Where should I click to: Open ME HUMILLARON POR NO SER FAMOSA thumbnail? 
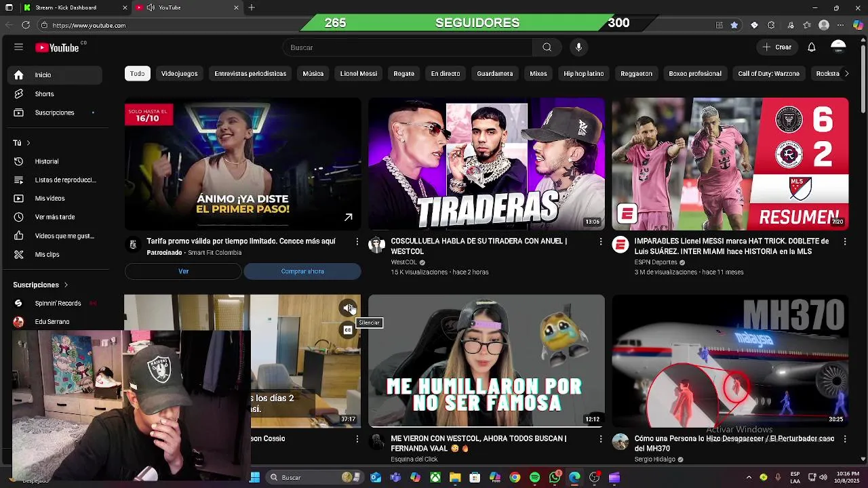(x=486, y=361)
